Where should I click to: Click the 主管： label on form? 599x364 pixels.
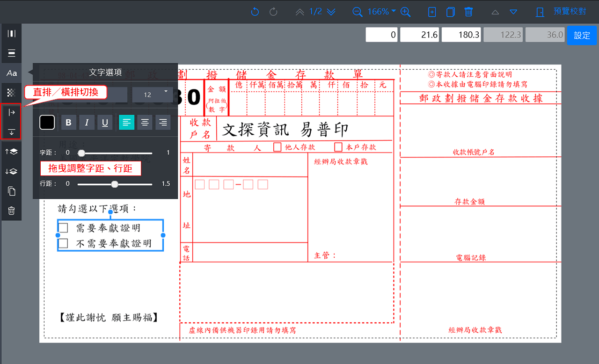tap(325, 255)
